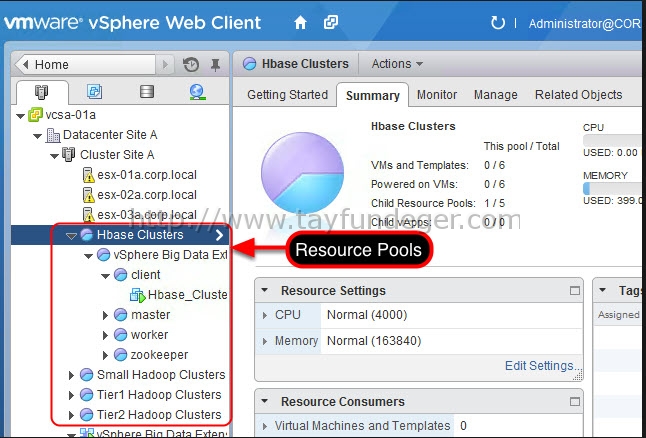
Task: Click the recent history clock icon
Action: [191, 65]
